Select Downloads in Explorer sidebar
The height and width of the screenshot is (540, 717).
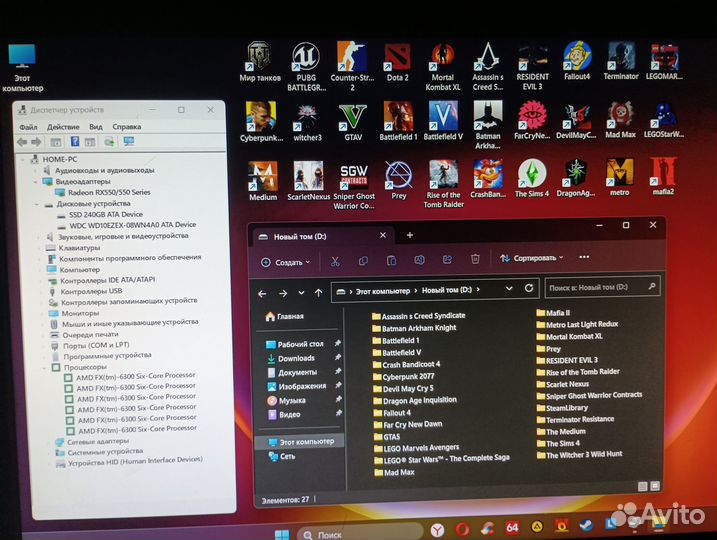[x=296, y=358]
